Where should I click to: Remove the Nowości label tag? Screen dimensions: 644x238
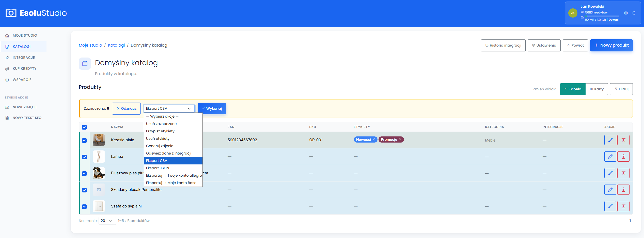coord(374,139)
